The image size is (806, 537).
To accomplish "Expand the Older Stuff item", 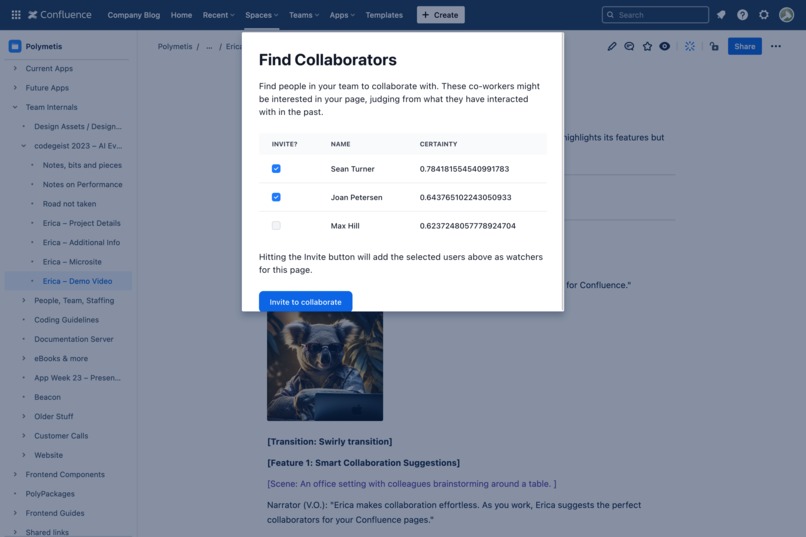I will coord(24,416).
